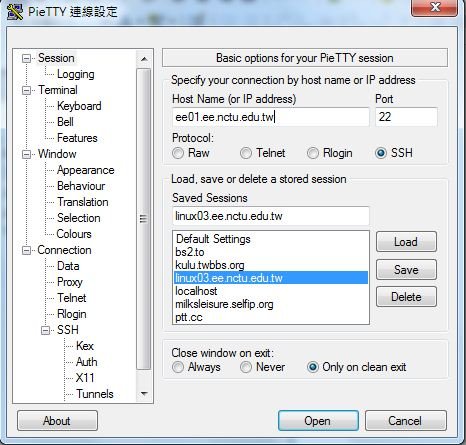Viewport: 466px width, 445px height.
Task: Collapse the SSH tree branch
Action: coord(45,330)
